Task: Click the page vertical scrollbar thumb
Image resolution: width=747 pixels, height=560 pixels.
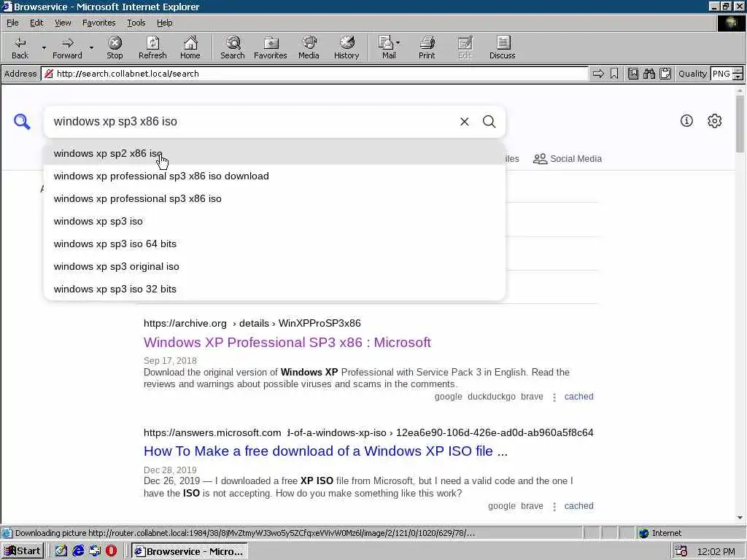Action: tap(740, 124)
